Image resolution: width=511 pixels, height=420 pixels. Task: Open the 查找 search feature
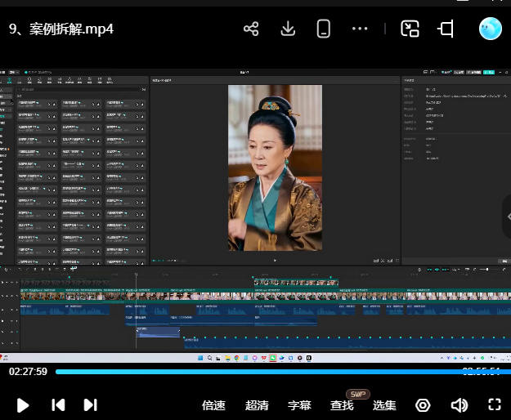342,405
